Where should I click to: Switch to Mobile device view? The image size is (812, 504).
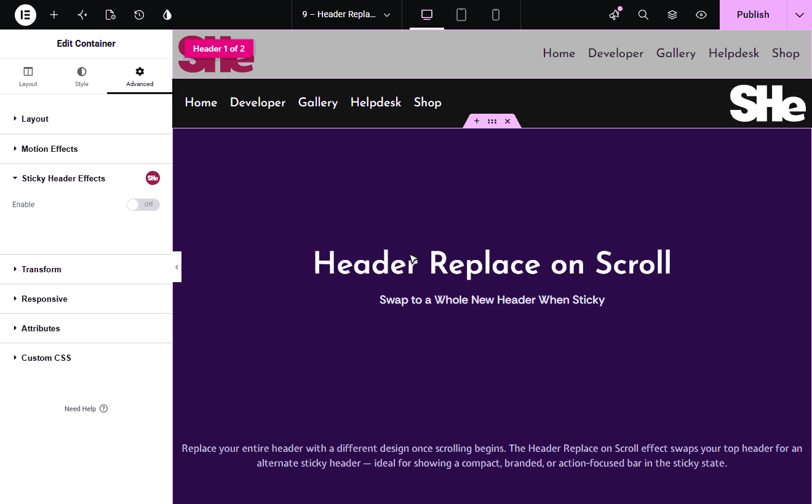[496, 15]
